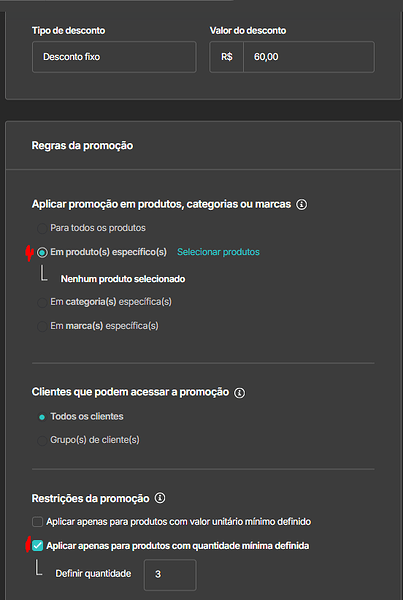
Task: Click the Definir quantidade label
Action: tap(93, 574)
